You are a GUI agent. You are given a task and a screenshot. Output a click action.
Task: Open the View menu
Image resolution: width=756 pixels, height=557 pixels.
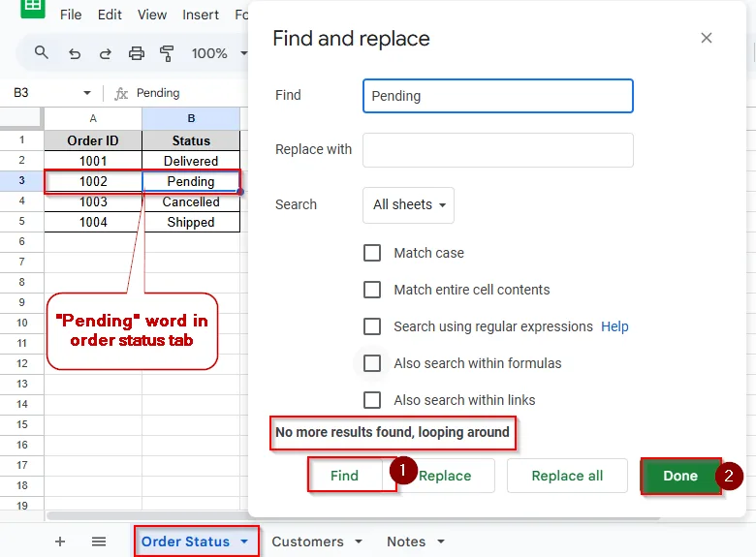pyautogui.click(x=152, y=15)
